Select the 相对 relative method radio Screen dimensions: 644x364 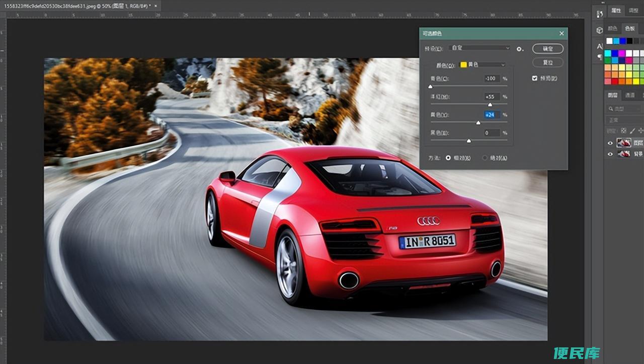(x=448, y=158)
